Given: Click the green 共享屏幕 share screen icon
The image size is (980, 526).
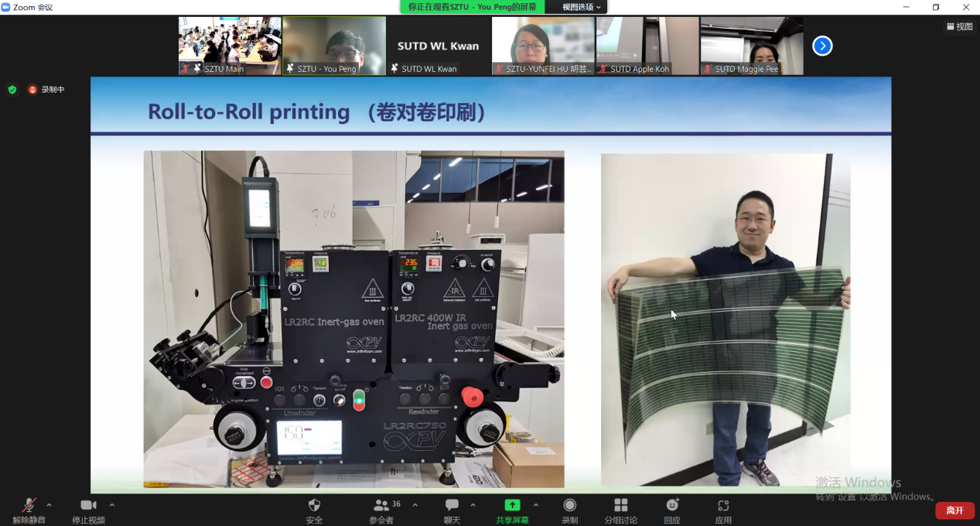Looking at the screenshot, I should (x=512, y=505).
